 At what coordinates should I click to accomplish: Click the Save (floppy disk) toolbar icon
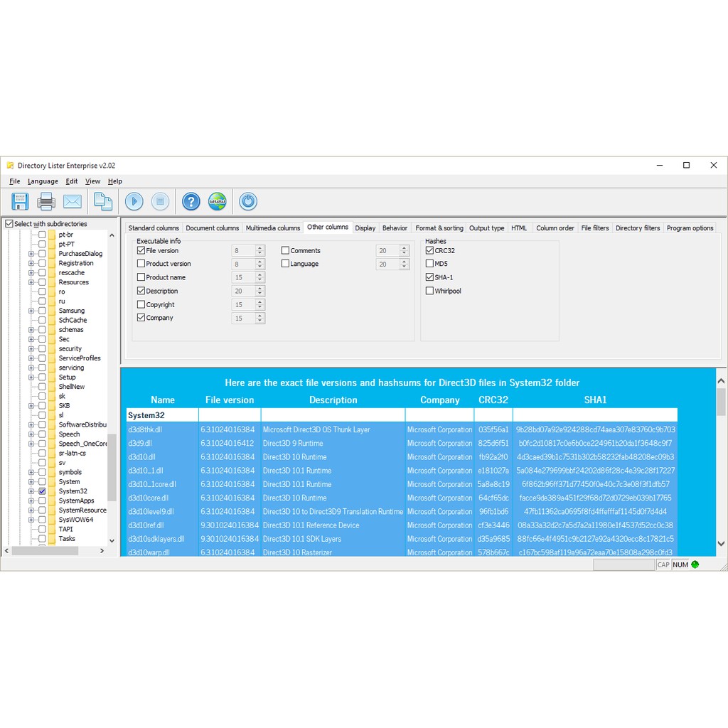(20, 201)
